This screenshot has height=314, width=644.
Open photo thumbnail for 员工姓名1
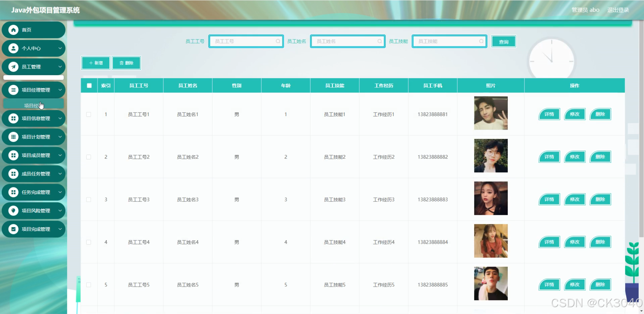tap(491, 113)
